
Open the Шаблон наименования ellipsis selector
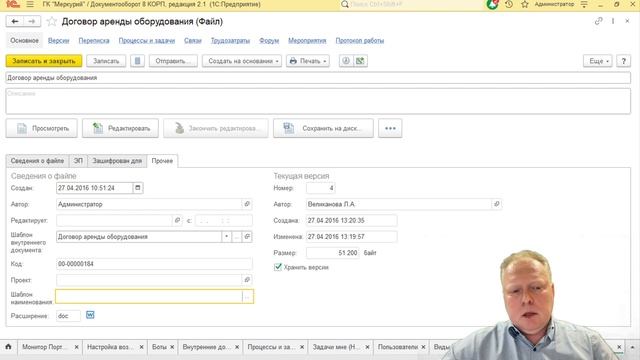coord(247,297)
